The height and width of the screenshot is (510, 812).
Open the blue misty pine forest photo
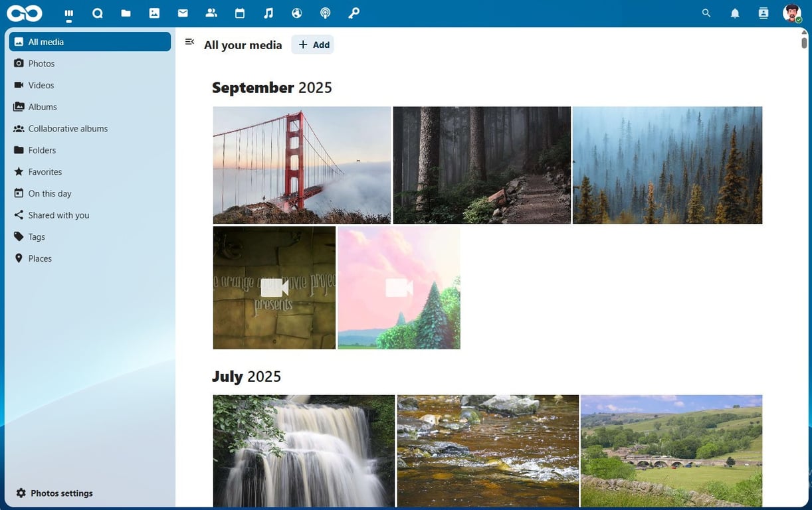tap(667, 165)
